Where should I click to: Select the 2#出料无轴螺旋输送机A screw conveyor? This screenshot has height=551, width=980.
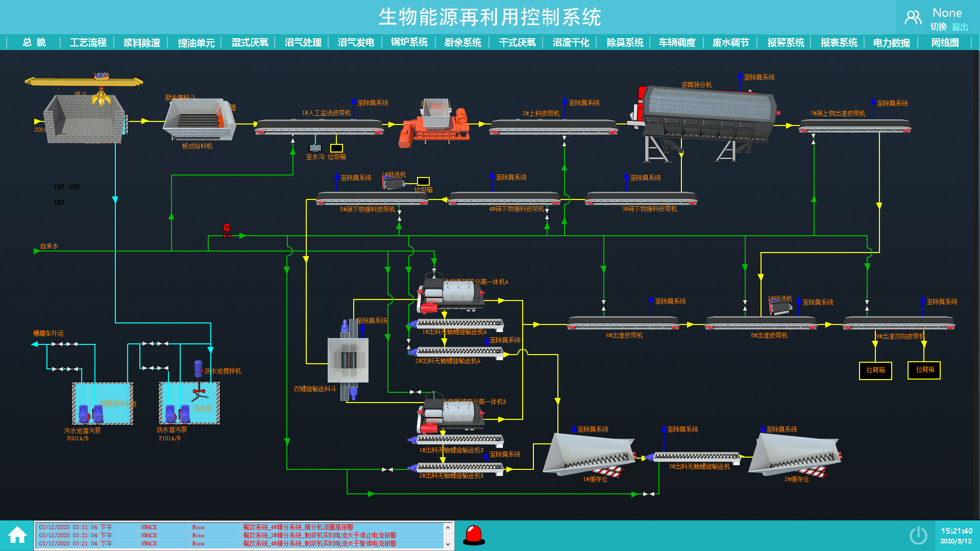(456, 352)
